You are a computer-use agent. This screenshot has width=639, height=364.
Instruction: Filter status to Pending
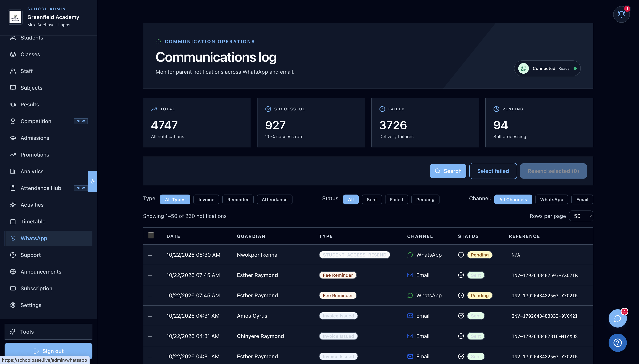click(x=425, y=199)
